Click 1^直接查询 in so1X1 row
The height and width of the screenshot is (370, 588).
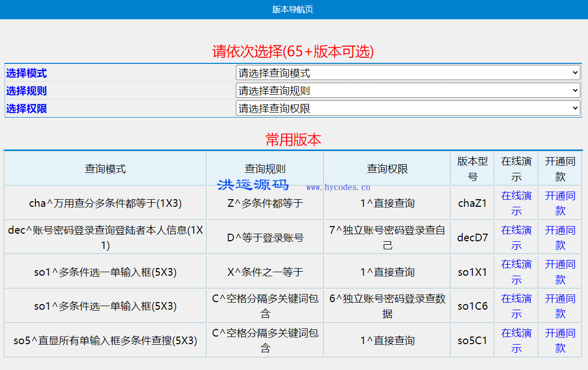pos(387,272)
